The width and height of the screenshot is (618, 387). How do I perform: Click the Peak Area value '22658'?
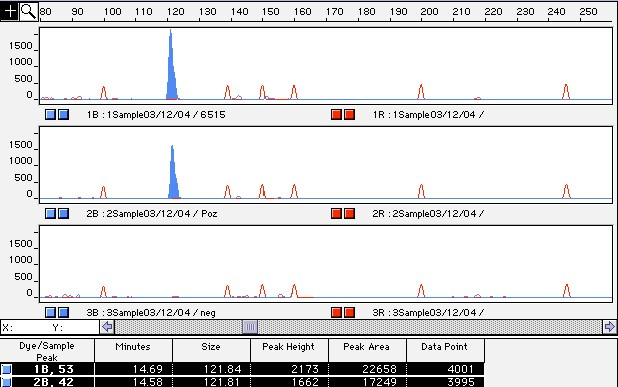[380, 369]
